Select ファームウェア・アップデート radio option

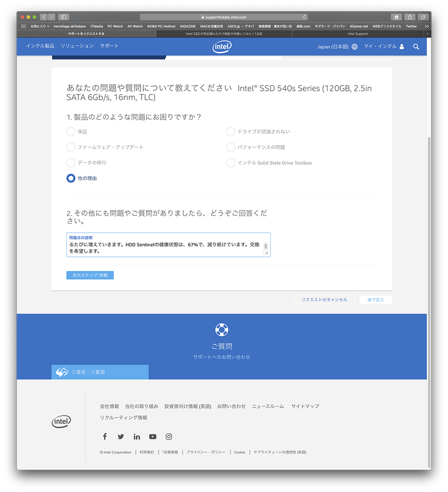(x=71, y=147)
